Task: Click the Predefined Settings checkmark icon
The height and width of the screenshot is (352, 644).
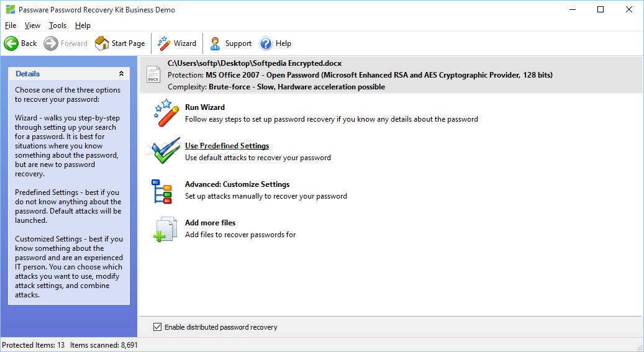Action: tap(165, 151)
